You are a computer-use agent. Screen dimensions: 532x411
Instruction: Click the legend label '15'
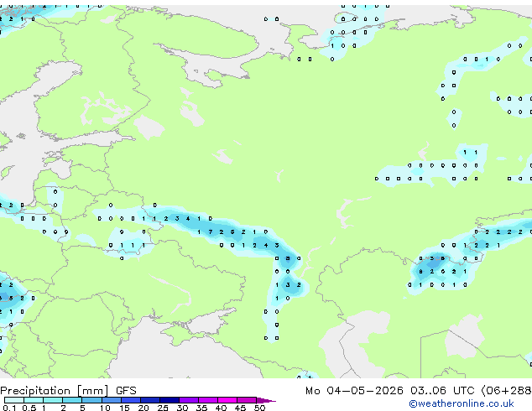124,408
